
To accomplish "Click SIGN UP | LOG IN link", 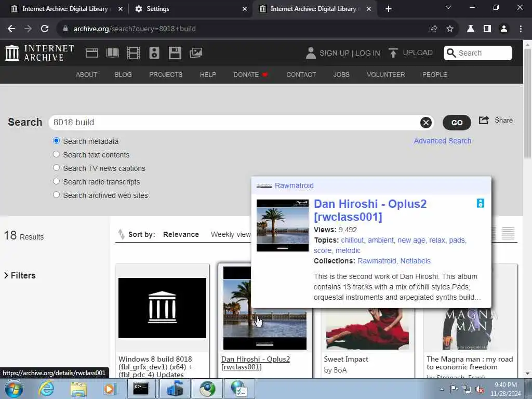I will [x=350, y=53].
